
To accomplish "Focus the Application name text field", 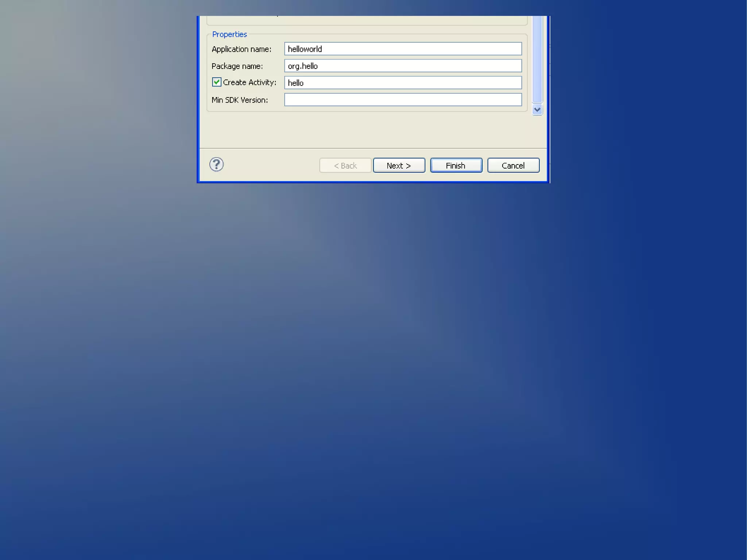I will [403, 49].
